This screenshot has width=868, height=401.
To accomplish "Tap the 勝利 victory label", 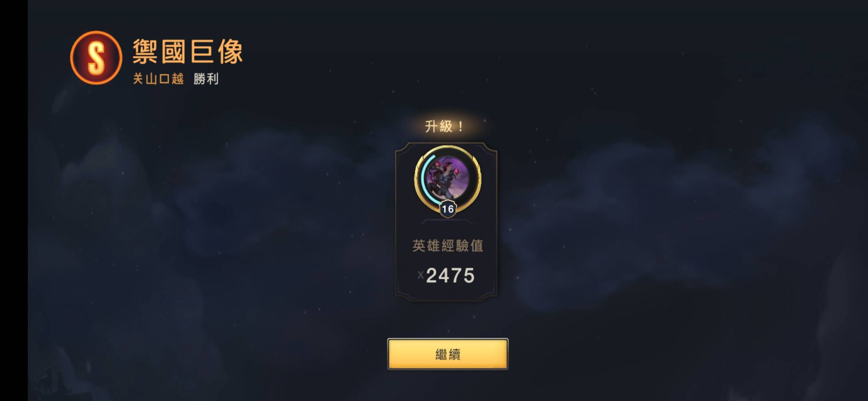I will point(206,79).
